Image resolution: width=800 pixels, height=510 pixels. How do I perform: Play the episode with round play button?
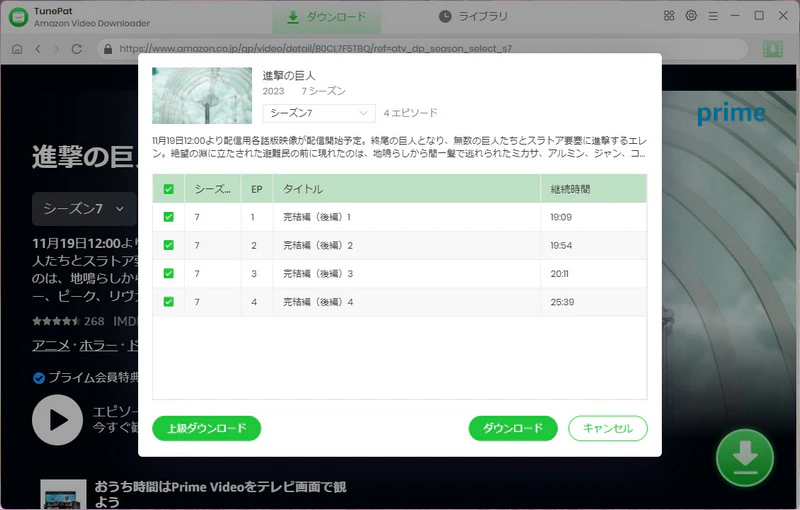coord(58,420)
